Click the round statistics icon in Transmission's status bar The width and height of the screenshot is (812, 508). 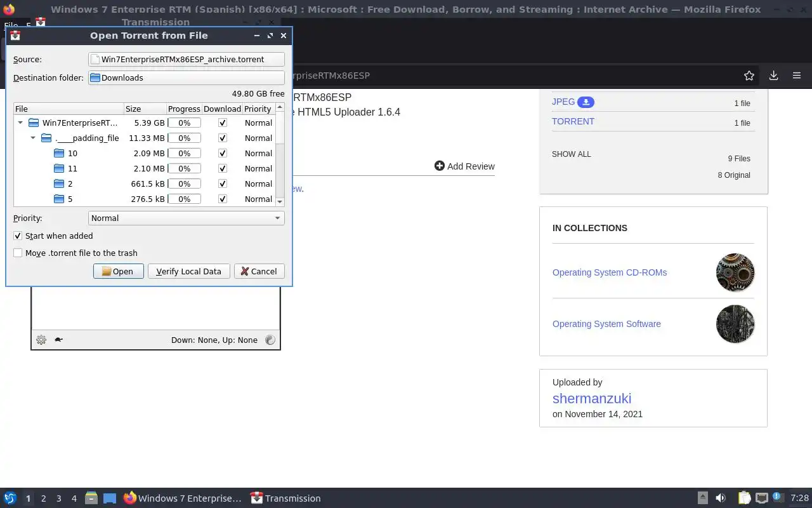click(x=270, y=340)
